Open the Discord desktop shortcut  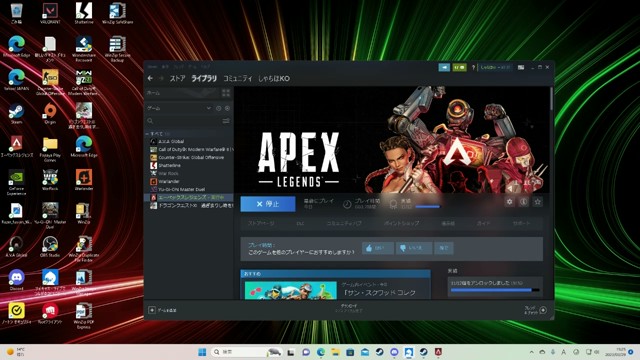click(x=16, y=280)
